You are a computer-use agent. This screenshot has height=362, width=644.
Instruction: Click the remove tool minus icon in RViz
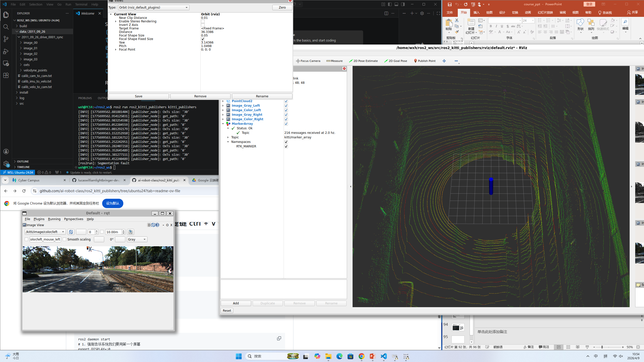pyautogui.click(x=456, y=61)
